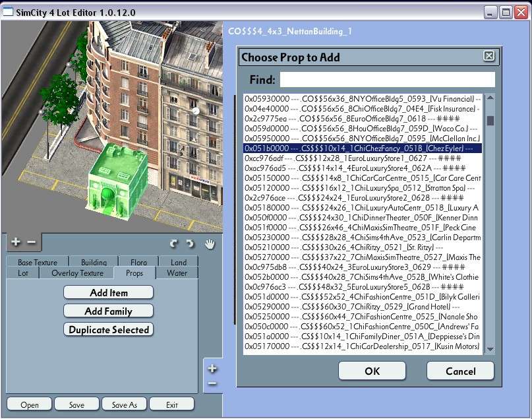Close the SimCity 4 Lot Editor window

coord(521,13)
